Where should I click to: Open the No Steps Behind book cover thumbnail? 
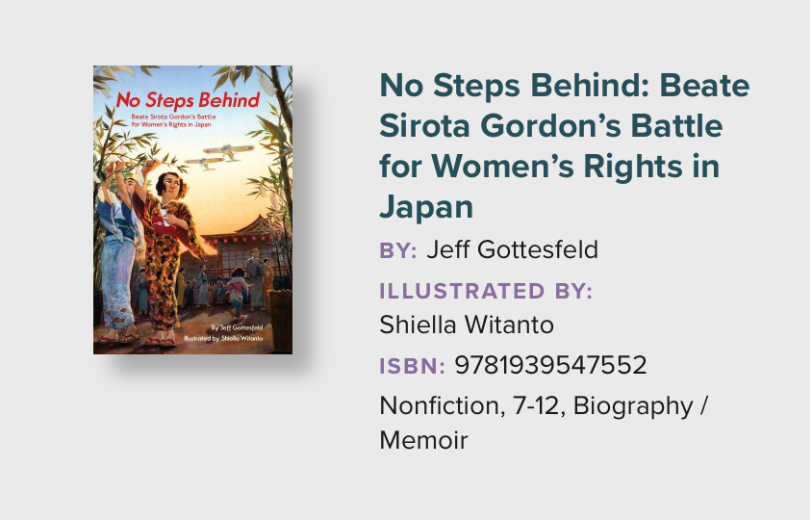[x=192, y=209]
